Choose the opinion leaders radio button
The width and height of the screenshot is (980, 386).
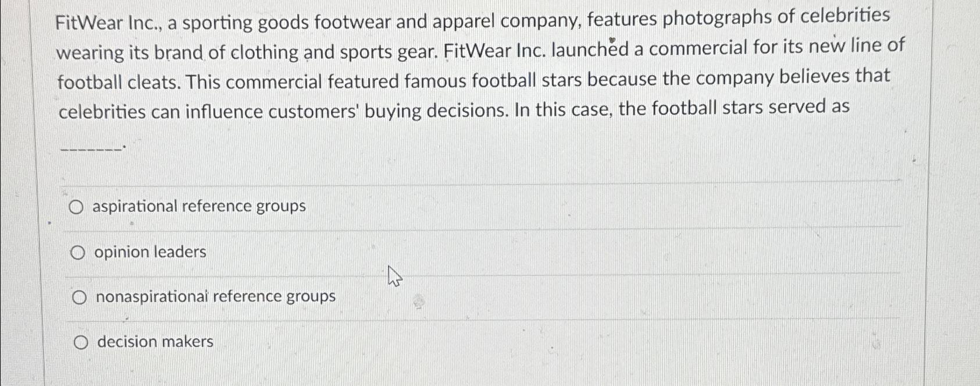[78, 253]
